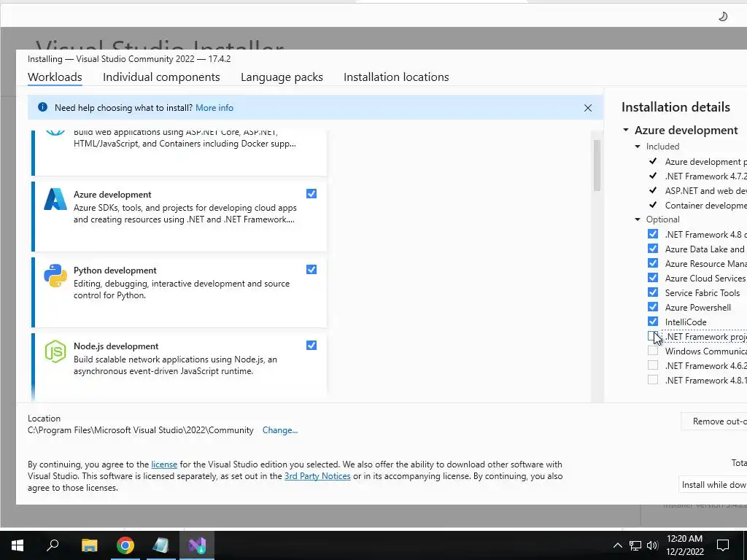Uncheck Azure Cloud Services optional component
The width and height of the screenshot is (747, 560).
pos(653,278)
